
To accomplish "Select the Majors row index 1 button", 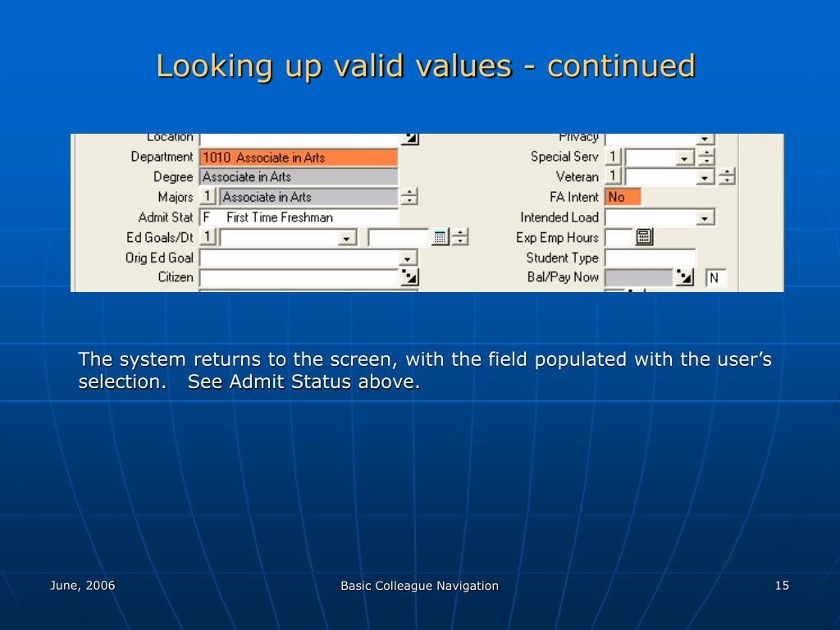I will click(208, 197).
